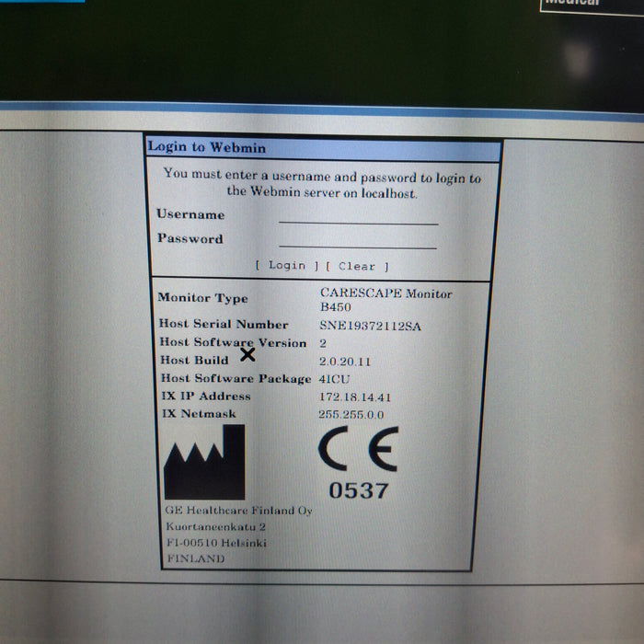Select the 'CARESCAPE Monitor B450' value

385,300
